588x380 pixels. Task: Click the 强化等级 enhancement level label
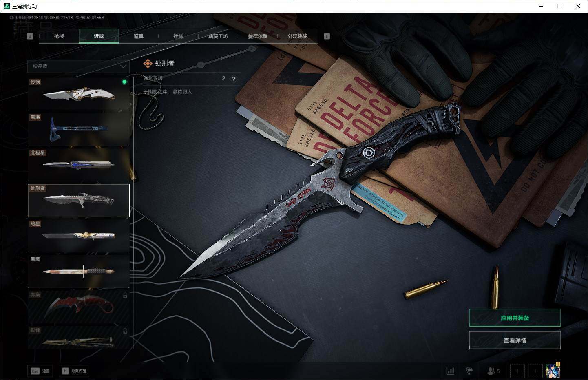pos(153,78)
